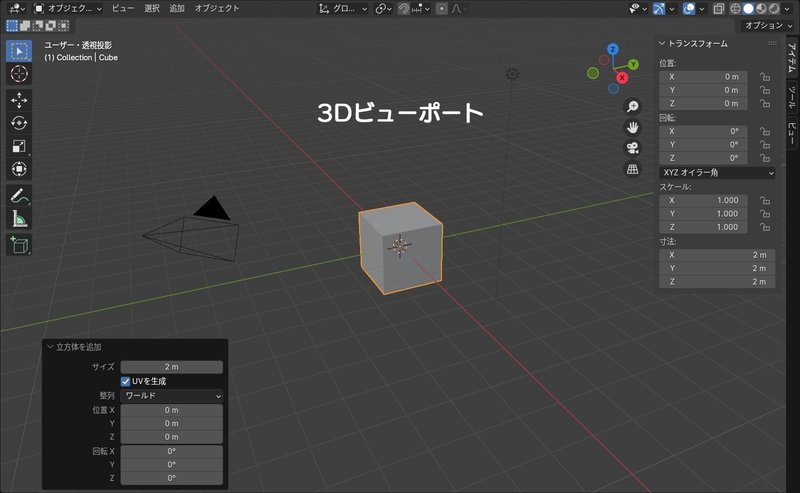Click the pan hand viewport button
The width and height of the screenshot is (800, 493).
[633, 127]
